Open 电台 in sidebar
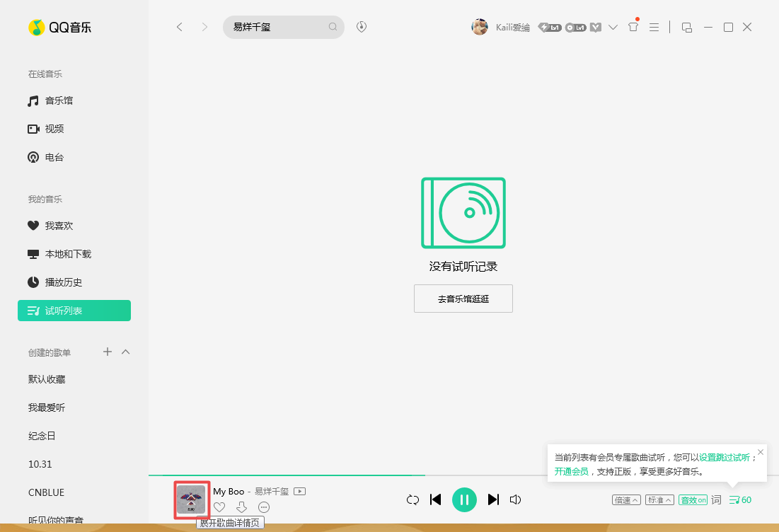This screenshot has width=779, height=532. (x=74, y=158)
